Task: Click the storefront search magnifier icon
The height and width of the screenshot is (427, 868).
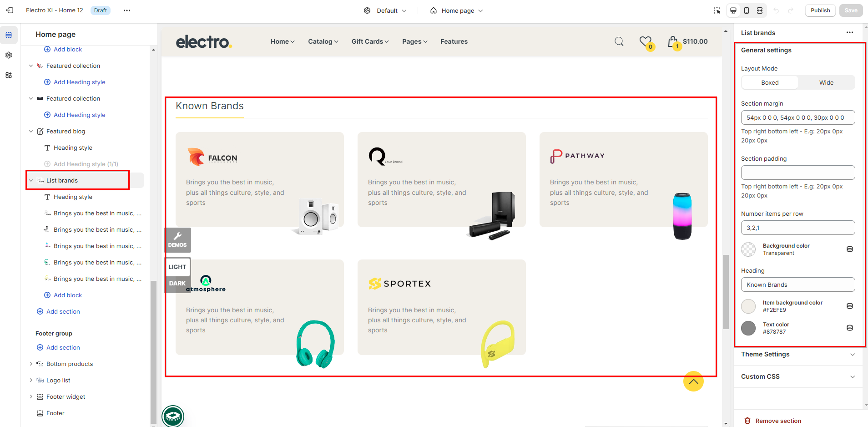Action: click(619, 41)
